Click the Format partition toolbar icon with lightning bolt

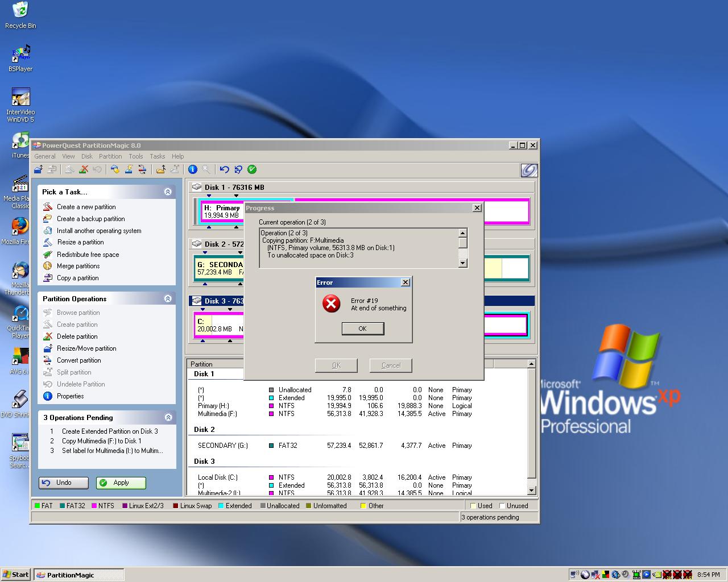[x=129, y=169]
